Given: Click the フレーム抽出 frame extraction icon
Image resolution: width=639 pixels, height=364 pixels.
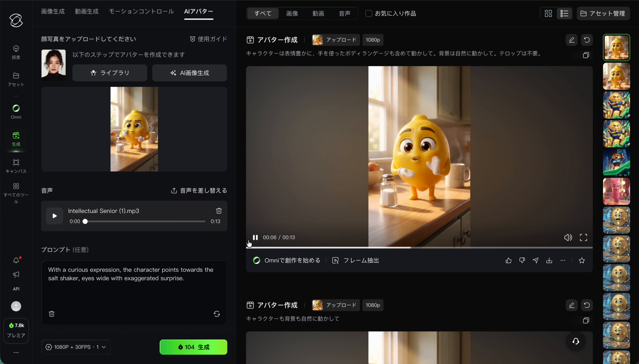Looking at the screenshot, I should click(x=335, y=260).
